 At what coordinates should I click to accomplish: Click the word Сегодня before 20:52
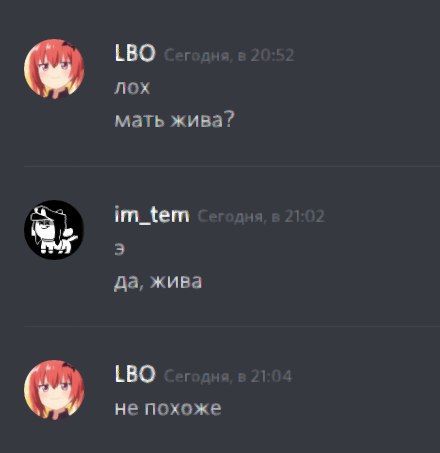tap(198, 55)
